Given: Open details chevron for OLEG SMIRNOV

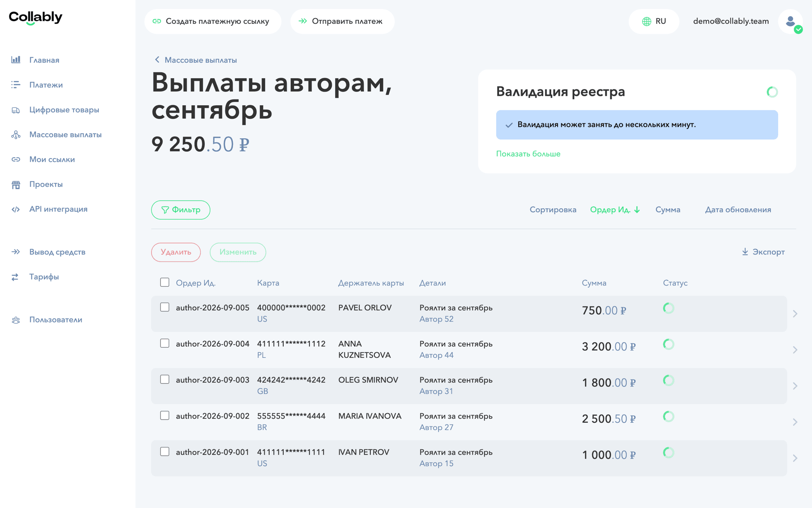Looking at the screenshot, I should pos(795,386).
